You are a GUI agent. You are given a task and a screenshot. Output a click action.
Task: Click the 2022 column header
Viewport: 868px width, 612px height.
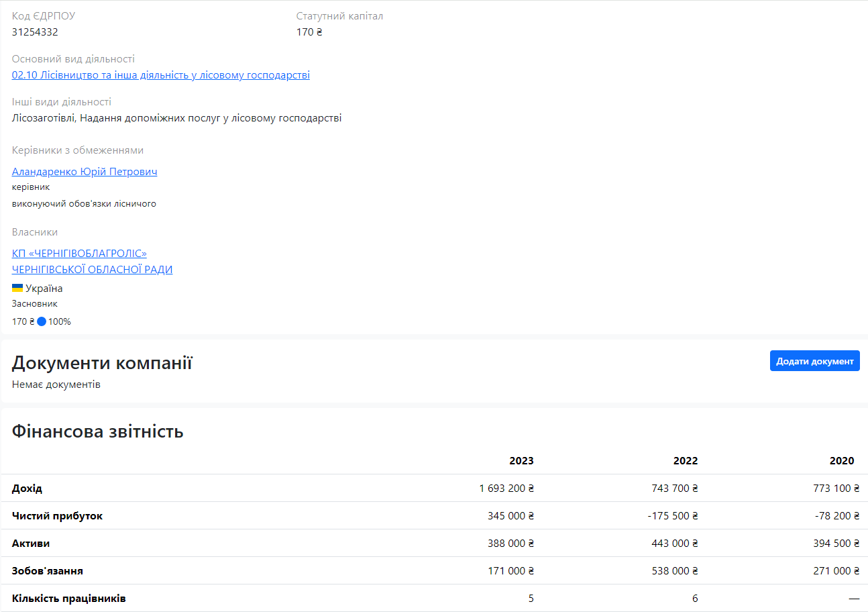click(x=686, y=460)
